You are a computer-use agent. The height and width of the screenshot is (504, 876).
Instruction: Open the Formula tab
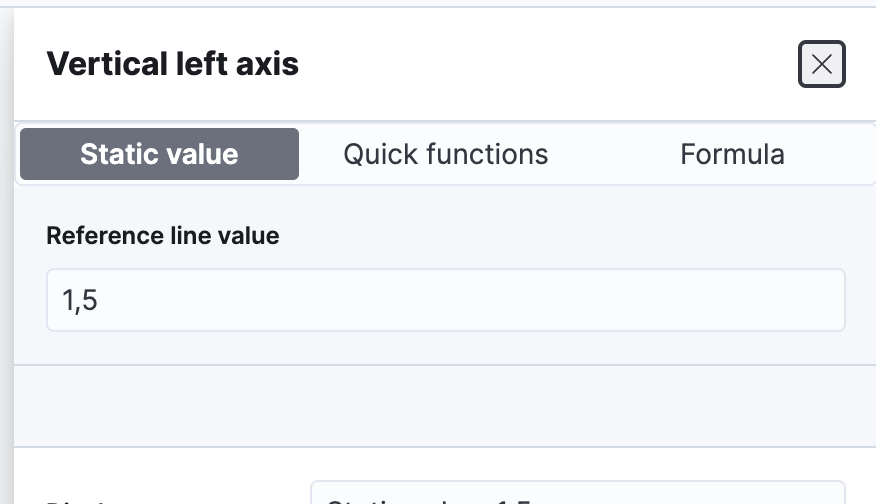732,154
